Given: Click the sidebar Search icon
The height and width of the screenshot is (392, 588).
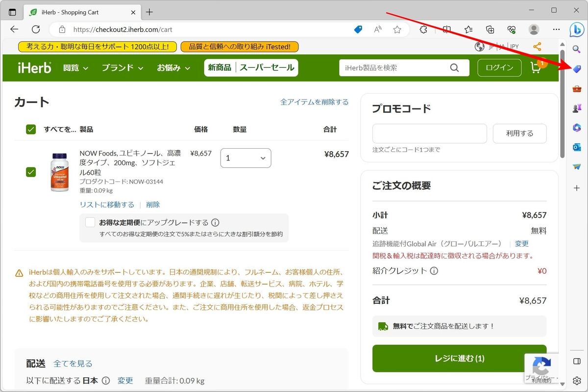Looking at the screenshot, I should click(x=577, y=49).
